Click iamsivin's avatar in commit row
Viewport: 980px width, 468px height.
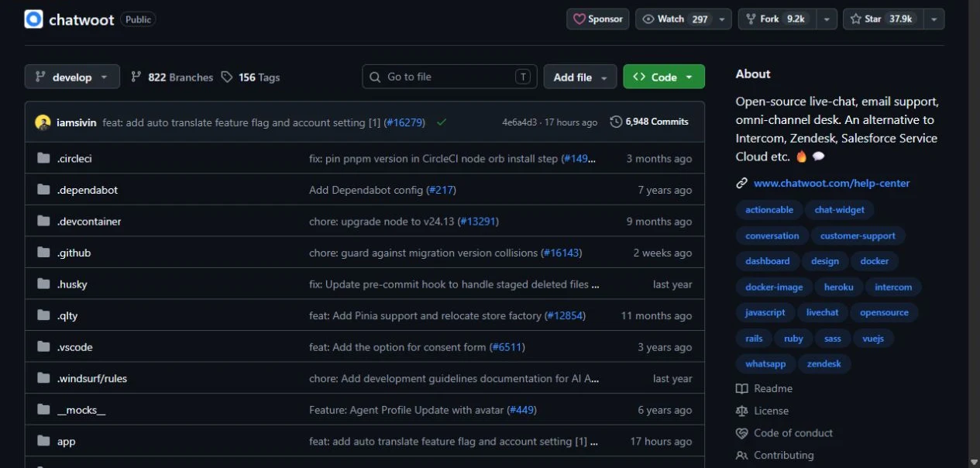(43, 122)
